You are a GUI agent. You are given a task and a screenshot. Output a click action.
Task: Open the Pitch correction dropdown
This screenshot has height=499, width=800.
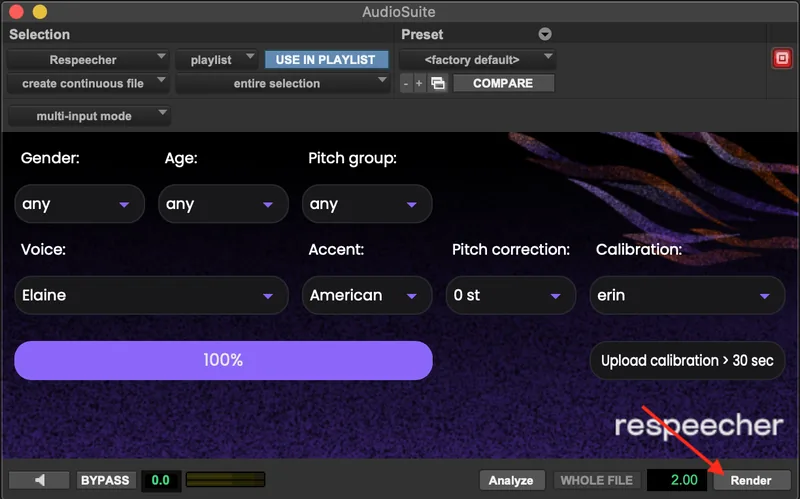[x=511, y=295]
